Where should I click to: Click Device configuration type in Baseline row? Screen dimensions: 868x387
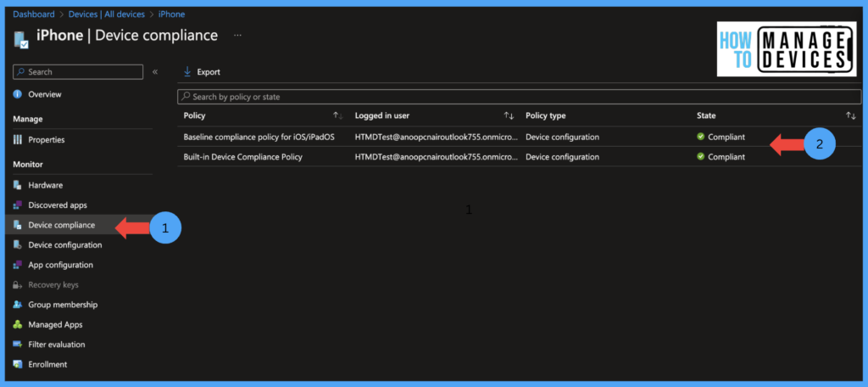point(563,137)
